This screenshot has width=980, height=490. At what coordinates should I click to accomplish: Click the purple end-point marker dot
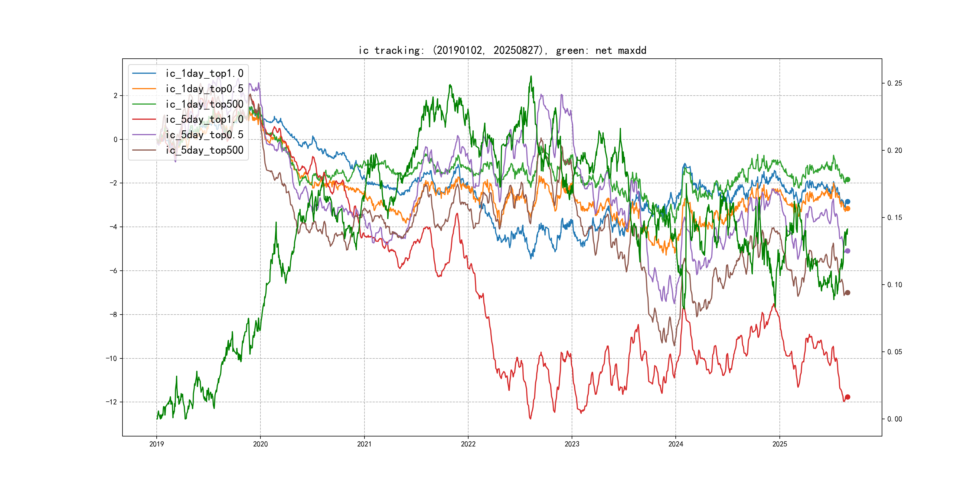(x=847, y=251)
